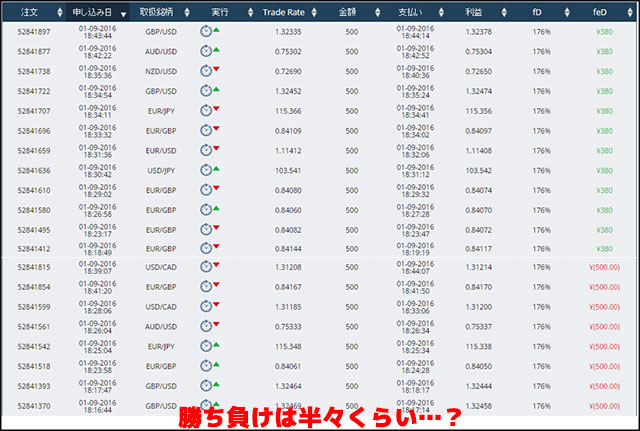Select order number 52841815
The width and height of the screenshot is (640, 431).
[34, 267]
